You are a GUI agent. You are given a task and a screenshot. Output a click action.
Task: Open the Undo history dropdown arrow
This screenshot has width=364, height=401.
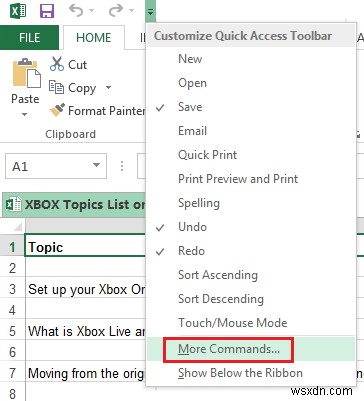91,11
